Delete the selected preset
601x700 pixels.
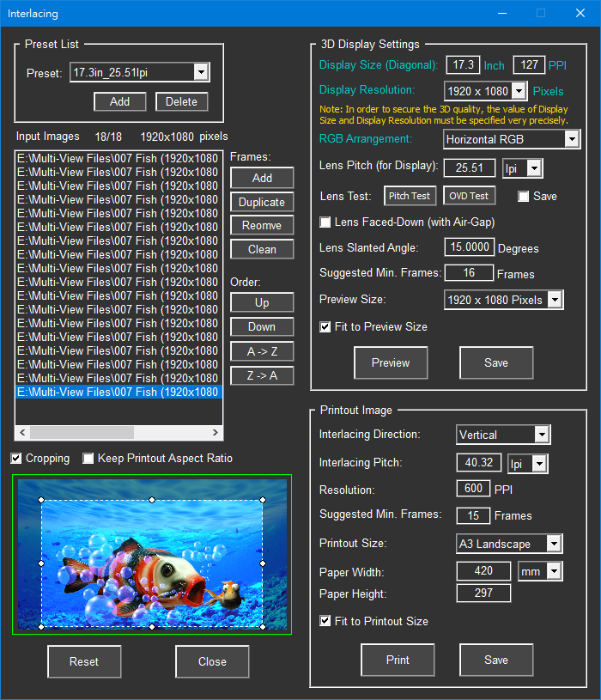point(182,102)
